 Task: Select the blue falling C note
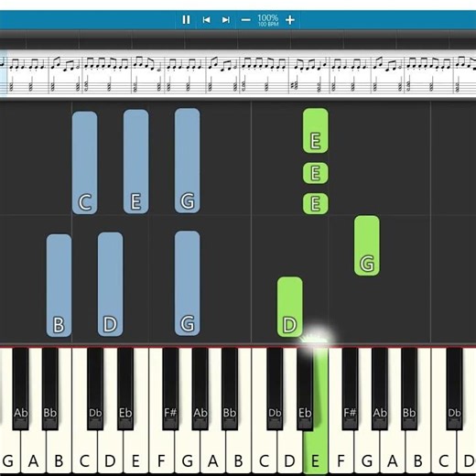pyautogui.click(x=85, y=162)
